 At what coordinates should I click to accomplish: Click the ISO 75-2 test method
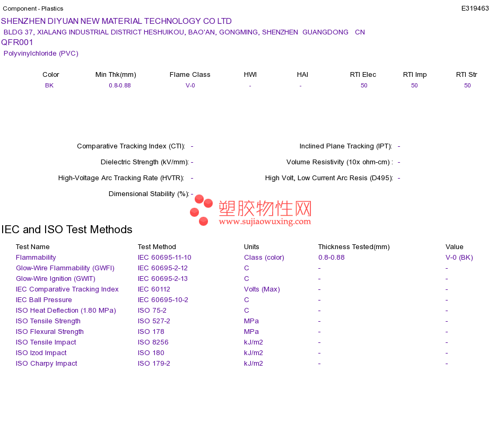152,310
